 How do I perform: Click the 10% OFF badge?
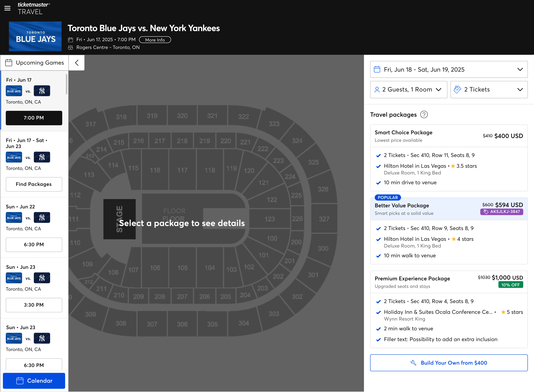(x=511, y=285)
